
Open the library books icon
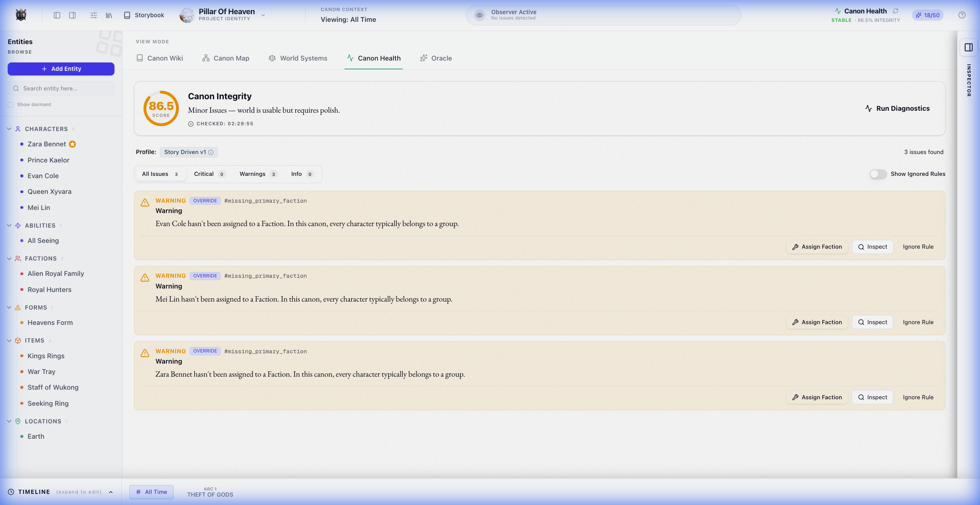pyautogui.click(x=109, y=15)
